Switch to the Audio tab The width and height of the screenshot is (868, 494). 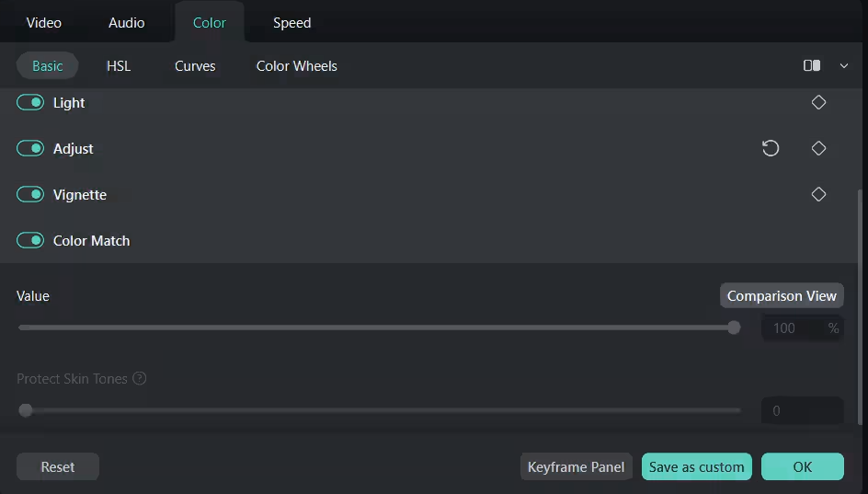pyautogui.click(x=127, y=23)
